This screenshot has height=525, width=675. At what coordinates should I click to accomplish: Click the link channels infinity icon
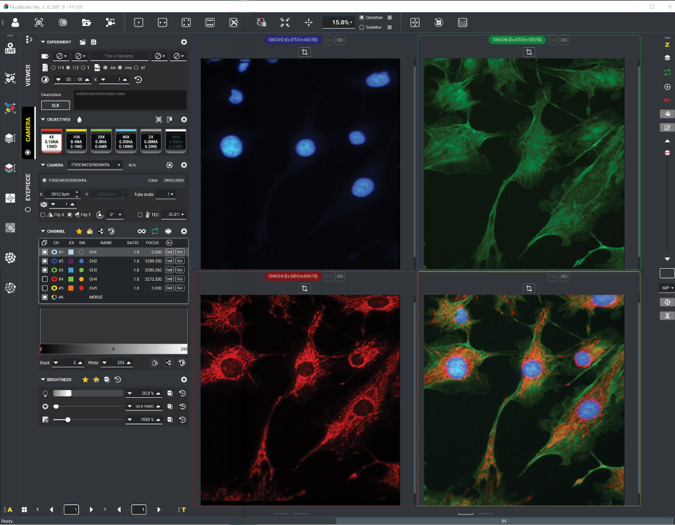[141, 231]
